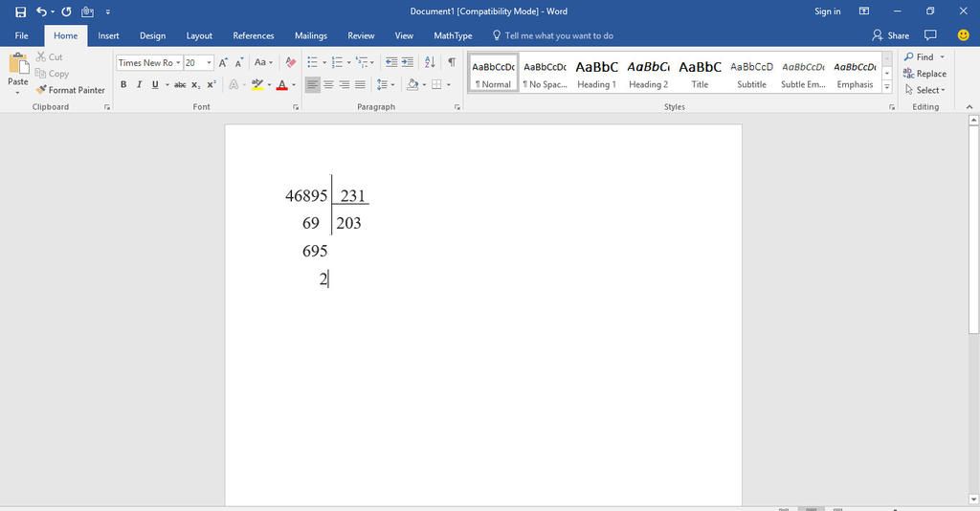The height and width of the screenshot is (511, 980).
Task: Activate Format Painter
Action: (x=71, y=90)
